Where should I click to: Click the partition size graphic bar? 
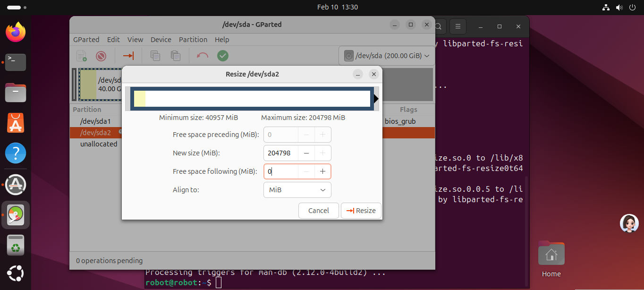[x=252, y=99]
